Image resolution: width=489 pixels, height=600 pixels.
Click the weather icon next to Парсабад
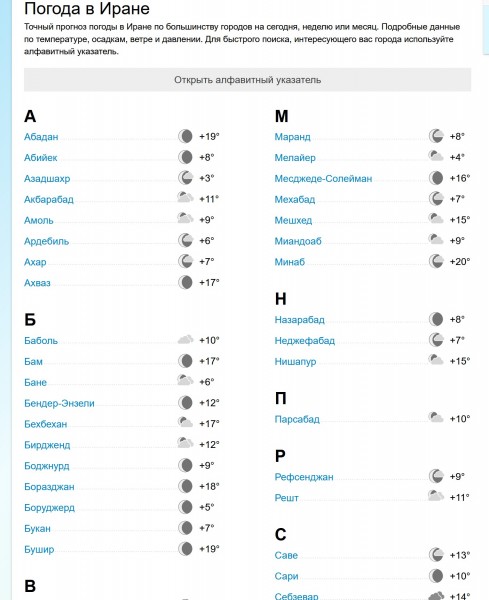coord(436,417)
